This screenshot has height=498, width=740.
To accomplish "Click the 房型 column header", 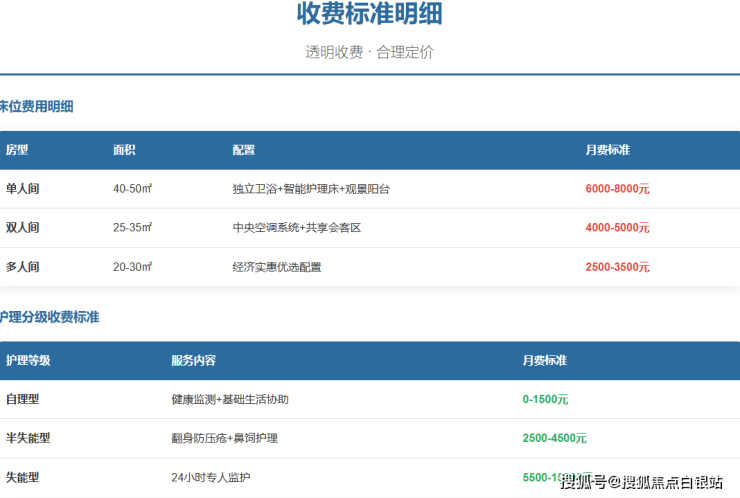I will coord(17,150).
